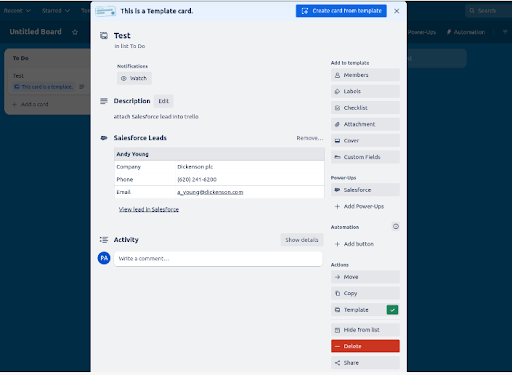Click the card title Test
The height and width of the screenshot is (375, 512).
tap(122, 36)
